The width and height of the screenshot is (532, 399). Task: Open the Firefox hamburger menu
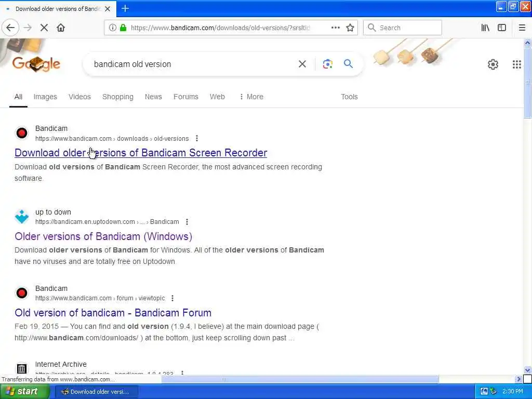click(x=522, y=28)
